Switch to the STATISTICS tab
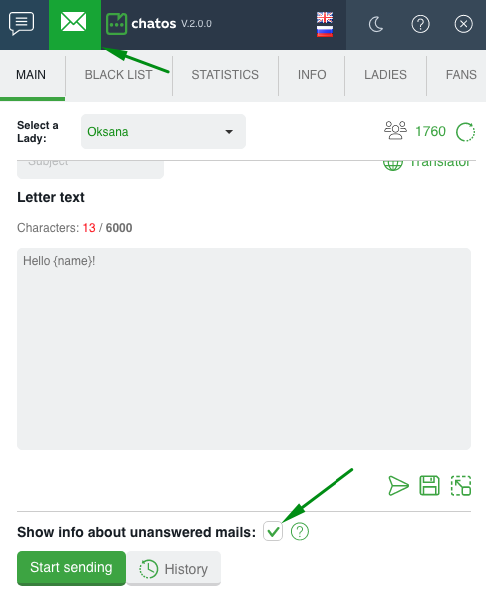Image resolution: width=486 pixels, height=592 pixels. (225, 75)
